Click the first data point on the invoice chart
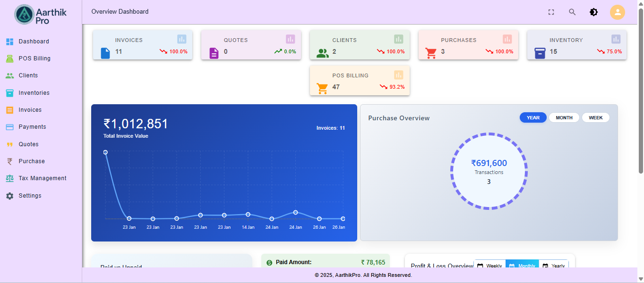 105,152
